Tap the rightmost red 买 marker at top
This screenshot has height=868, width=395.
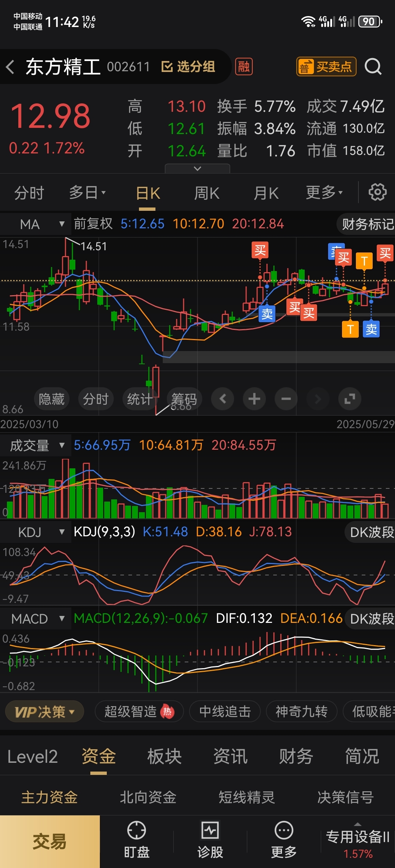click(385, 253)
